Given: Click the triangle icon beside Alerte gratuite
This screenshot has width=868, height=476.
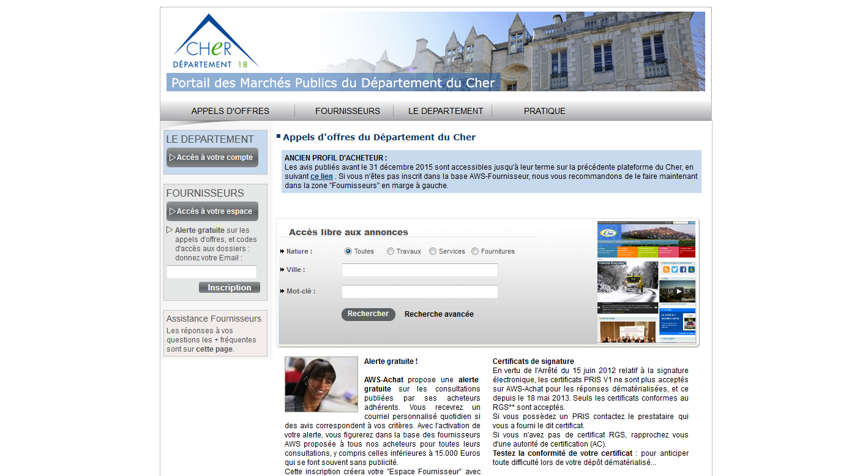Looking at the screenshot, I should click(x=170, y=230).
